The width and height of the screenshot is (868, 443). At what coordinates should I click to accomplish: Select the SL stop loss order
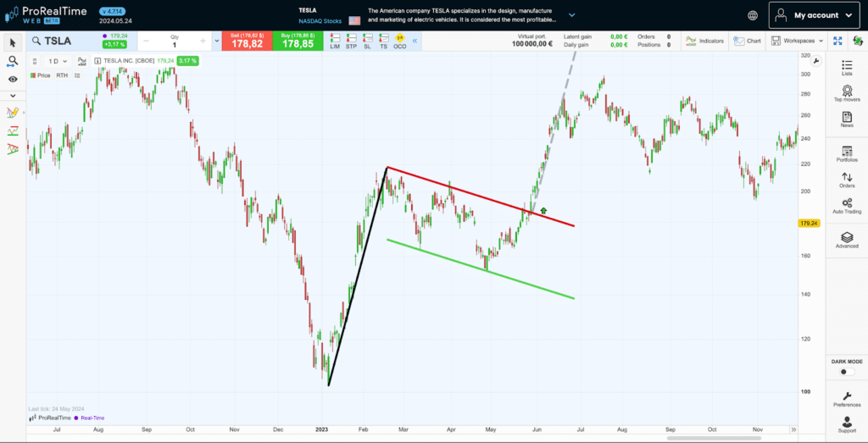(367, 42)
